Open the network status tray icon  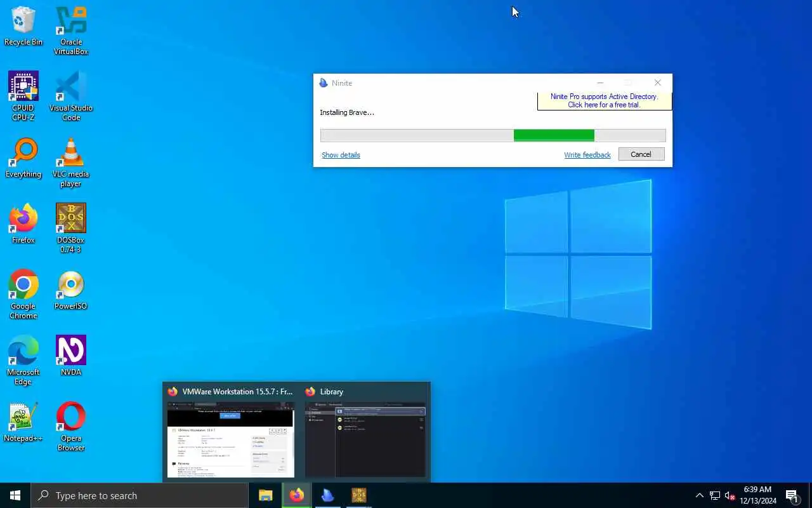point(715,495)
